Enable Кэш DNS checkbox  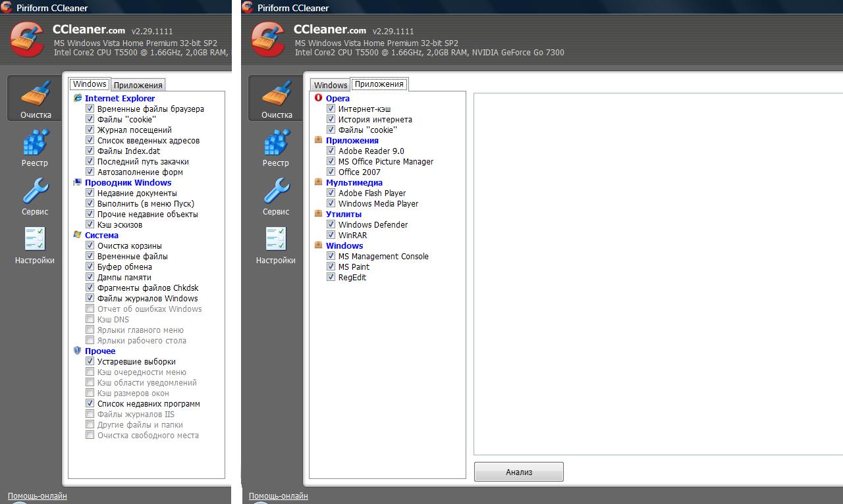coord(90,319)
